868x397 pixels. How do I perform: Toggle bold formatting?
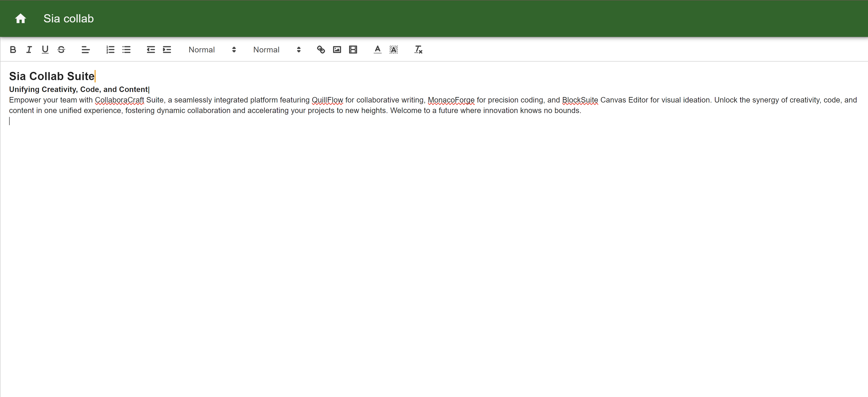(x=13, y=50)
